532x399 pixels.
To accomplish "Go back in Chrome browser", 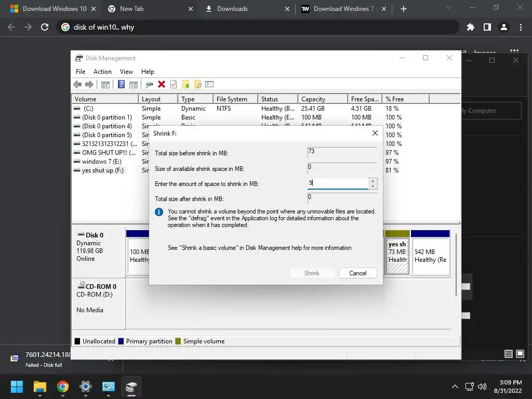I will coord(11,27).
